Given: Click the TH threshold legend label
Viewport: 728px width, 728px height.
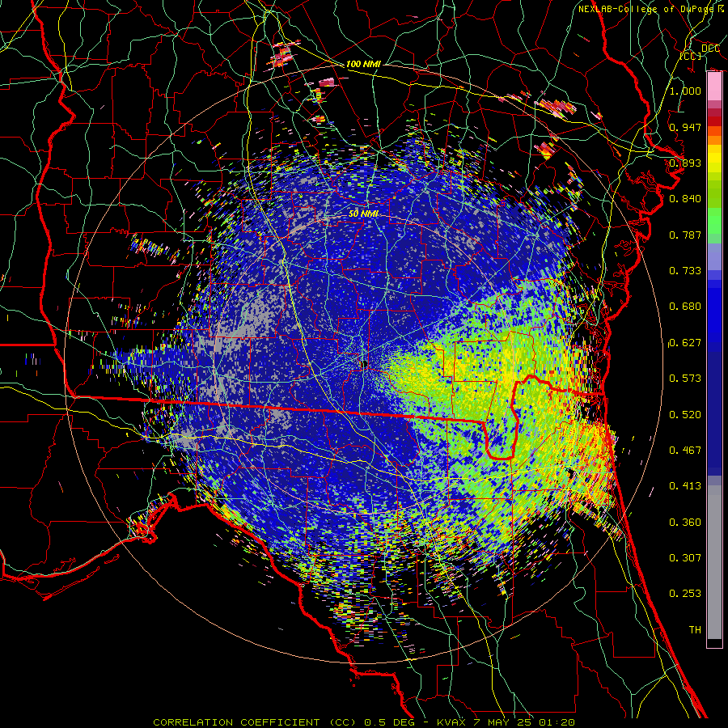Looking at the screenshot, I should (695, 630).
